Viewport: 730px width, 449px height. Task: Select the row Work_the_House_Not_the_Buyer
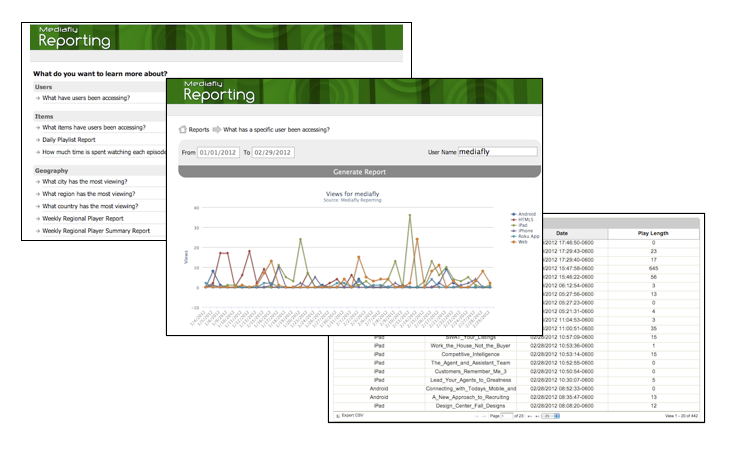coord(516,346)
